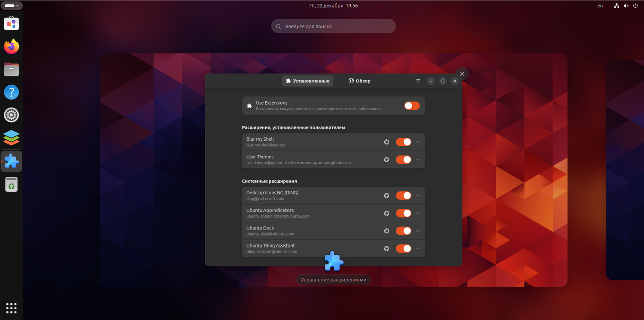Expand Desktop Icons NG (DING) details chevron
The image size is (644, 320).
click(x=418, y=196)
